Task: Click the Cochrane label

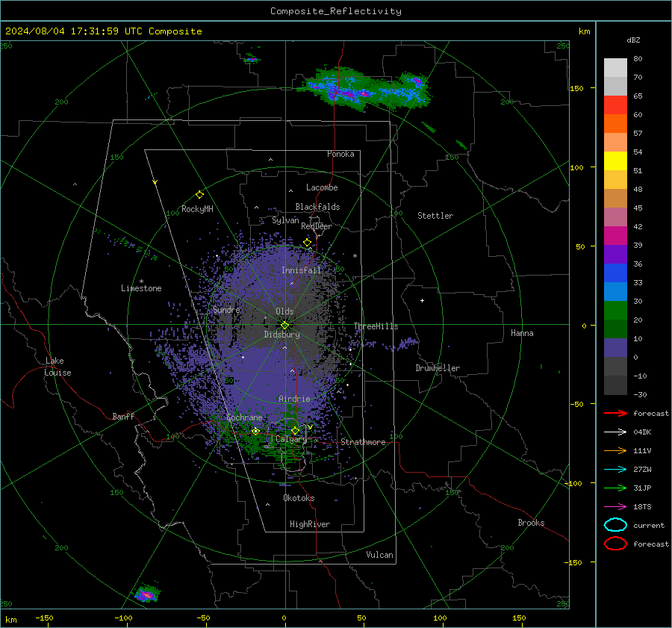Action: 244,417
